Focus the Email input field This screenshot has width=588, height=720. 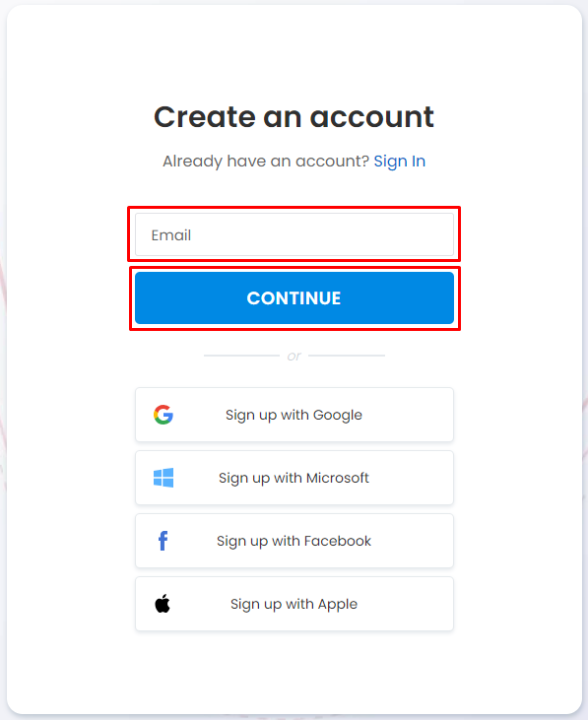pos(294,234)
